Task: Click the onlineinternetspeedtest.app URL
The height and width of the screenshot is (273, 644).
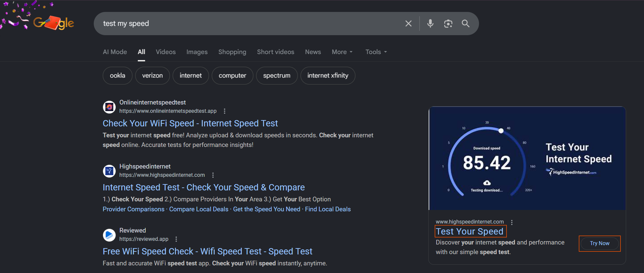Action: click(168, 111)
